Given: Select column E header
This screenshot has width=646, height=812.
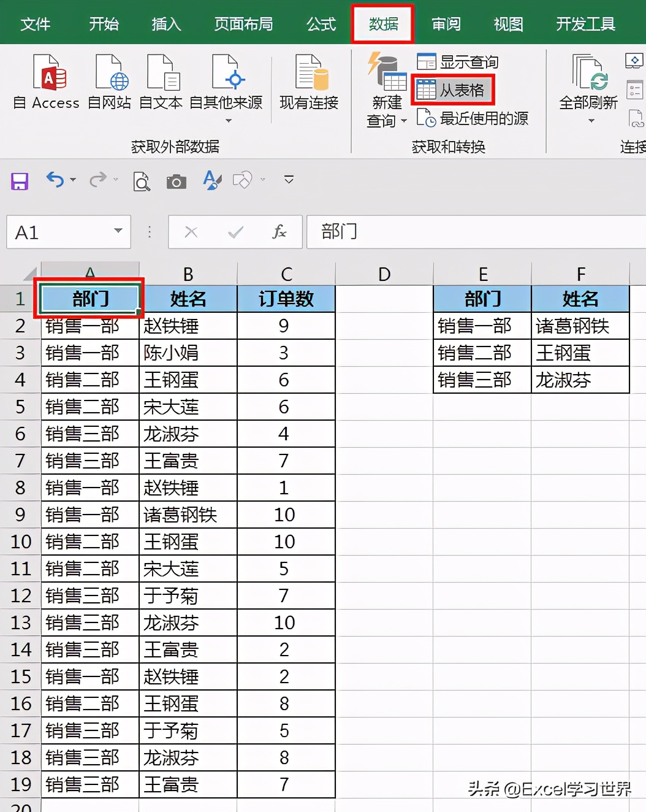Looking at the screenshot, I should [x=482, y=274].
